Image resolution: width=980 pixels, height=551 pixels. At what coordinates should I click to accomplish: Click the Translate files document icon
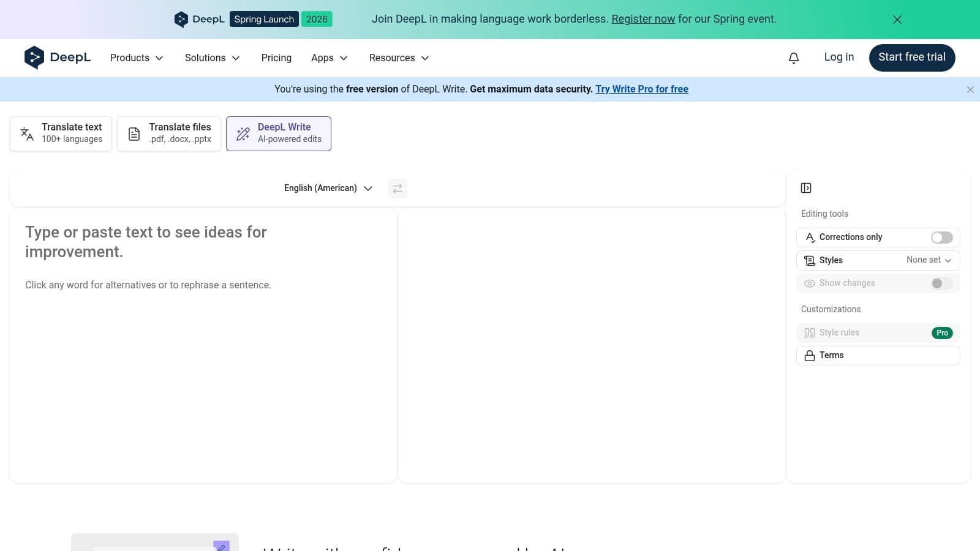134,134
